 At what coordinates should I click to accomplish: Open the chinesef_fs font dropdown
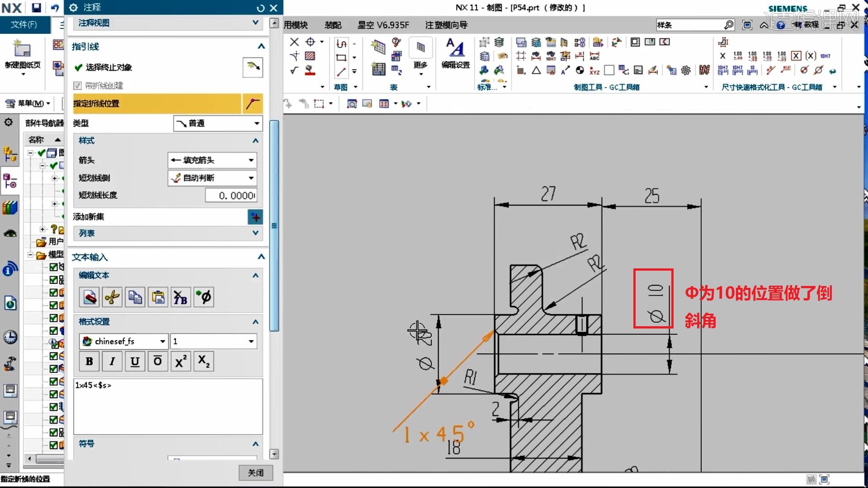(x=123, y=342)
